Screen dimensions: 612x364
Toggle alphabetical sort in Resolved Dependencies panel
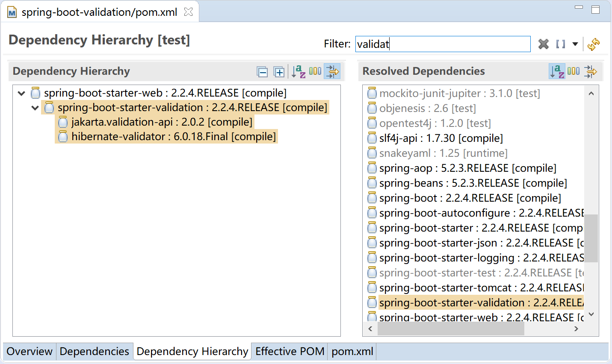pos(557,71)
